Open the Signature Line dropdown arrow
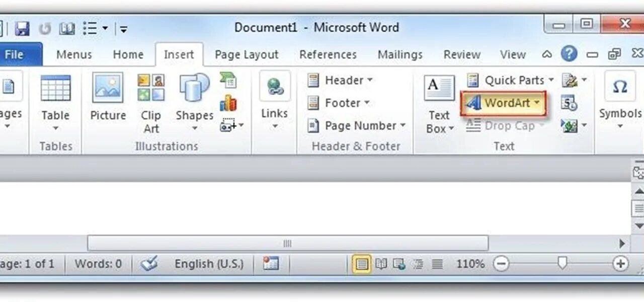644x302 pixels. 584,80
